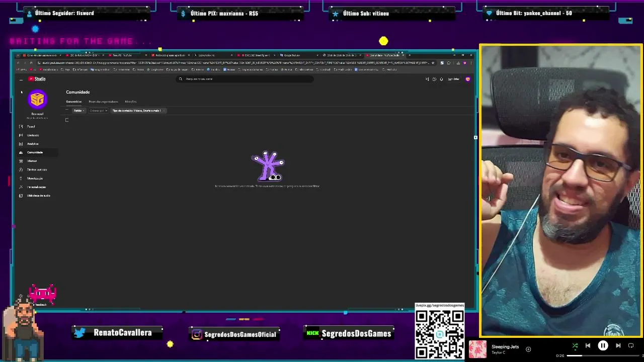Open the comment status filter dropdown
Screen dimensions: 644x362
[x=79, y=111]
